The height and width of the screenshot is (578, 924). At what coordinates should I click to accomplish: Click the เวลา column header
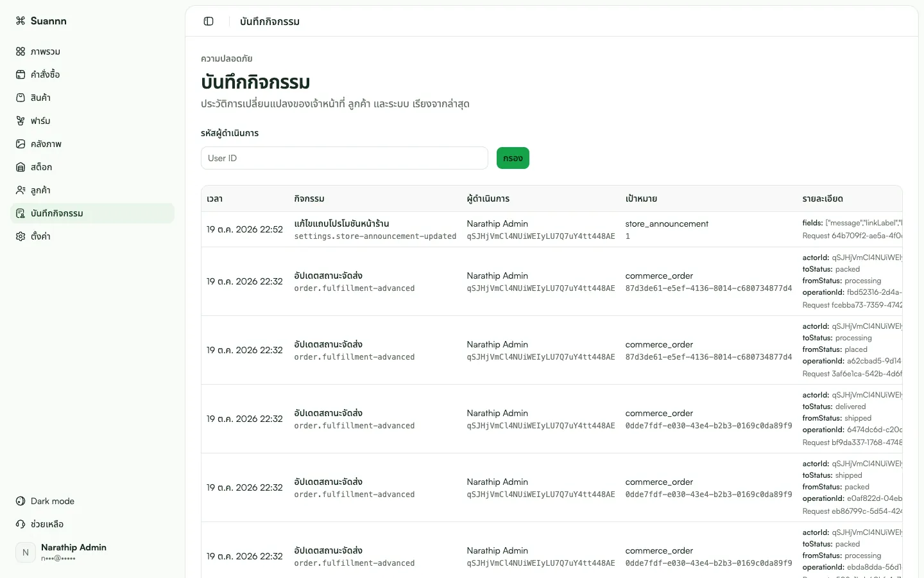pos(215,199)
